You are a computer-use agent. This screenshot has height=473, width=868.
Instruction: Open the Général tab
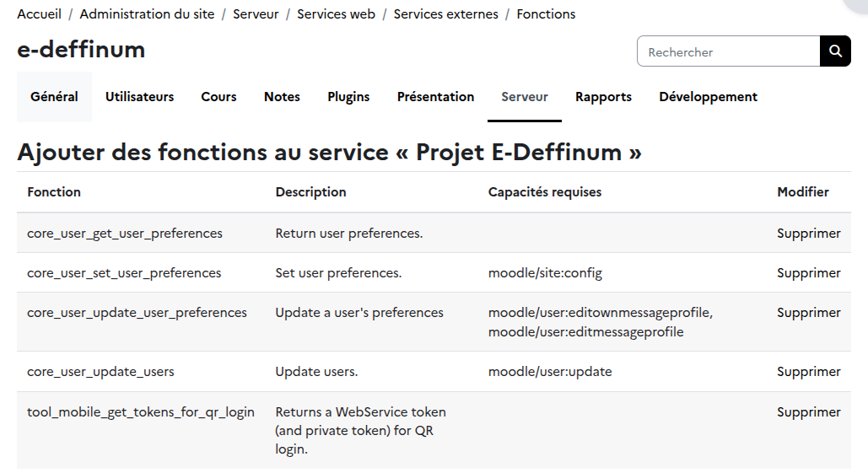tap(54, 97)
